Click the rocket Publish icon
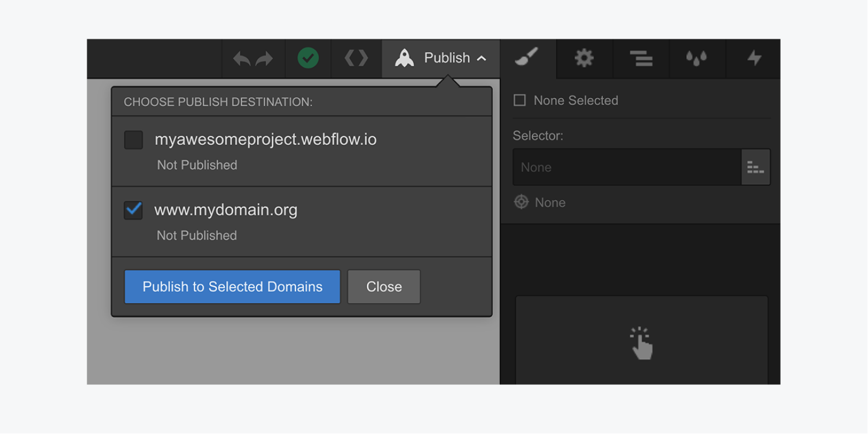The width and height of the screenshot is (868, 434). coord(404,58)
